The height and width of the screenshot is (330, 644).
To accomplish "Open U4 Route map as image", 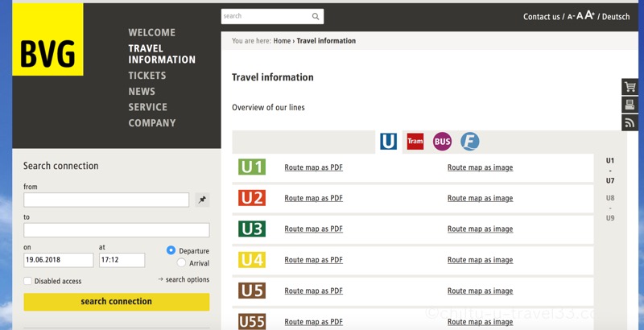I will pyautogui.click(x=480, y=260).
